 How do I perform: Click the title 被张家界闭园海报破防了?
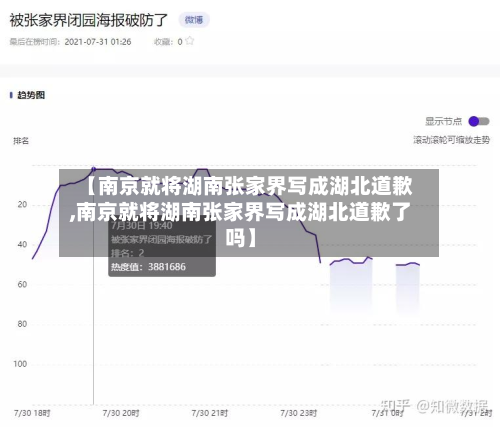[x=88, y=20]
